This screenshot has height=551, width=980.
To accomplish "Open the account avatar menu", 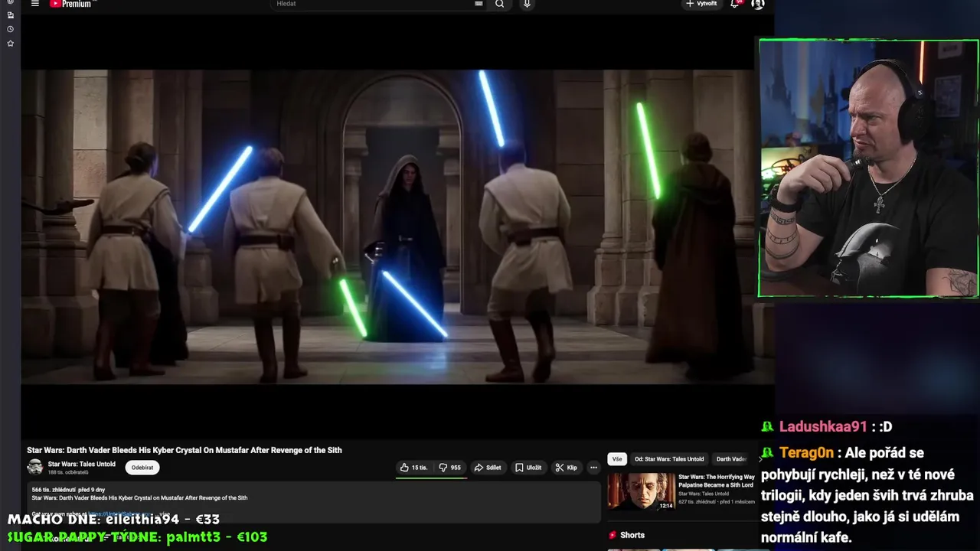I will [x=757, y=4].
